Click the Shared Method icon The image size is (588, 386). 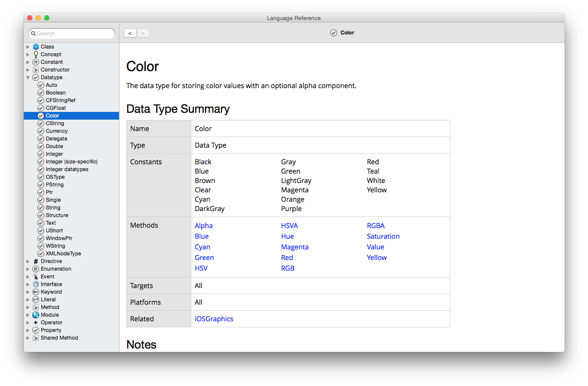(x=36, y=338)
